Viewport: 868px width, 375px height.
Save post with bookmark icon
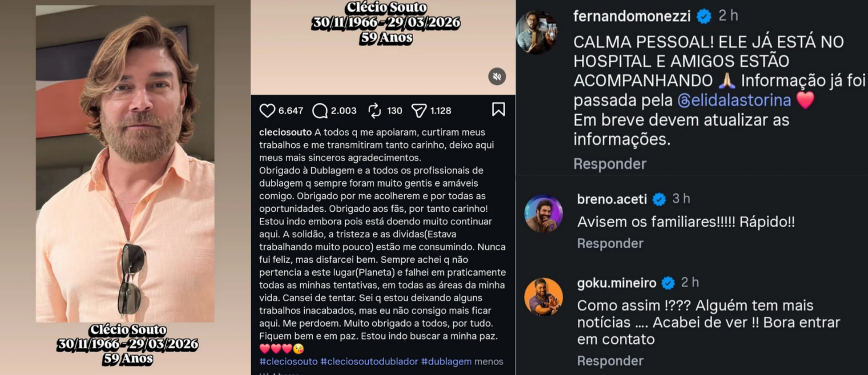click(x=498, y=109)
